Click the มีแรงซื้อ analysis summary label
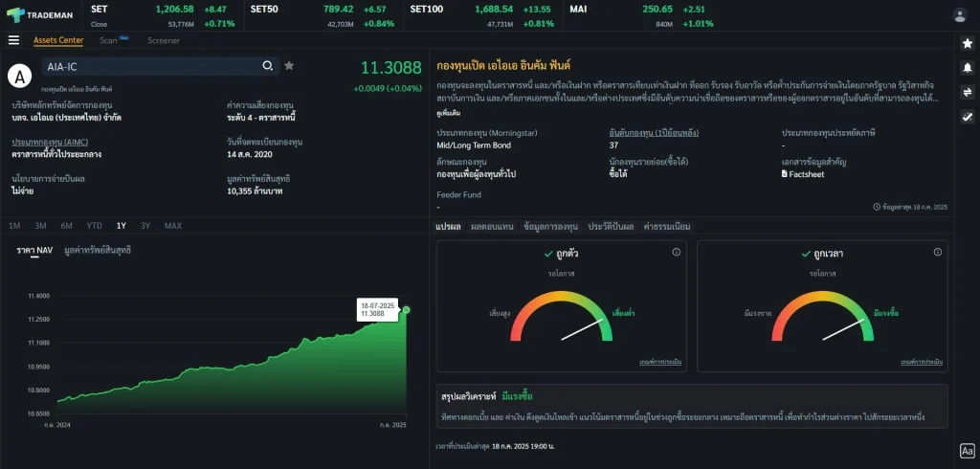The width and height of the screenshot is (980, 469). [x=516, y=396]
